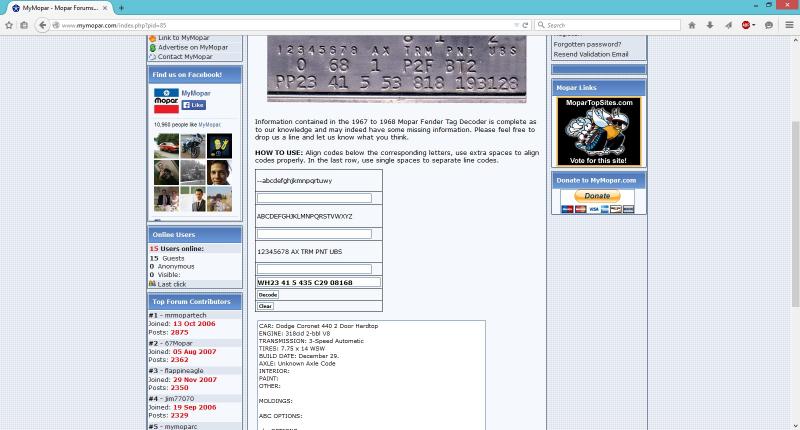Click the address bar URL field
Viewport: 800px width, 430px height.
coord(286,25)
